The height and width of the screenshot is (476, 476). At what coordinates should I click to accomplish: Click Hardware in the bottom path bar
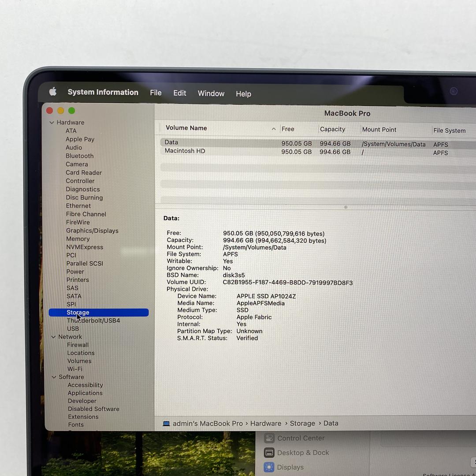[265, 424]
